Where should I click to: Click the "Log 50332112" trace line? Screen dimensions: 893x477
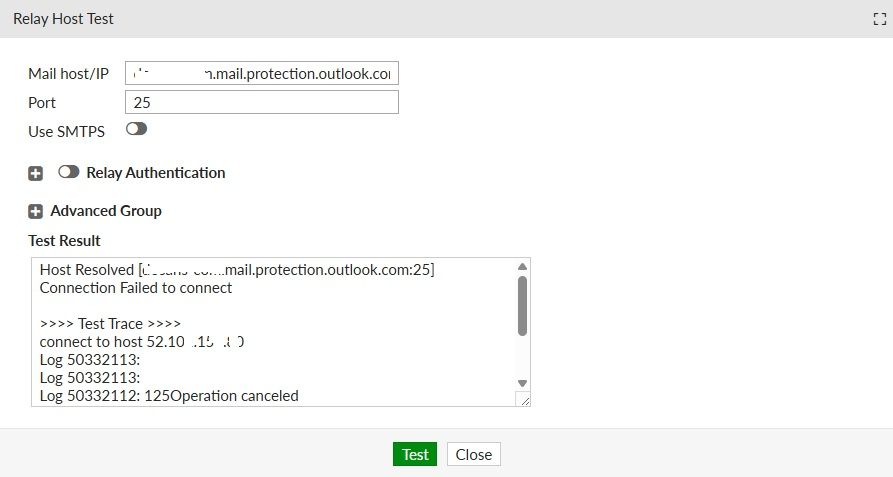[169, 396]
